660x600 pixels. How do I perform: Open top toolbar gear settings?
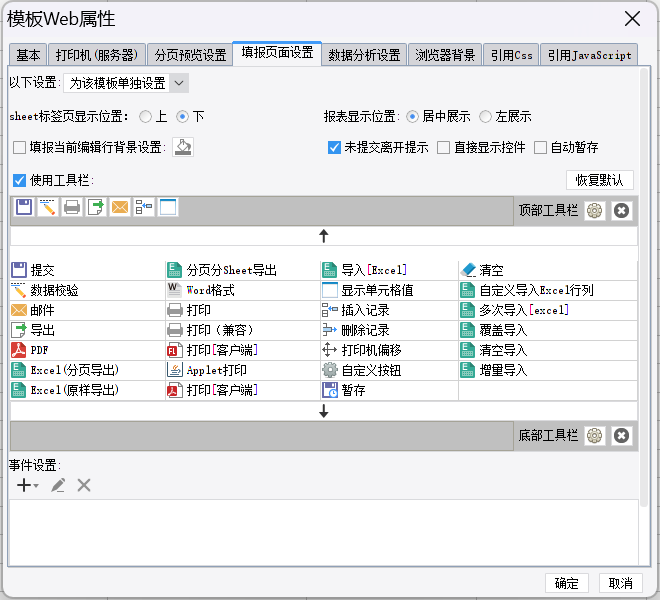(x=594, y=211)
